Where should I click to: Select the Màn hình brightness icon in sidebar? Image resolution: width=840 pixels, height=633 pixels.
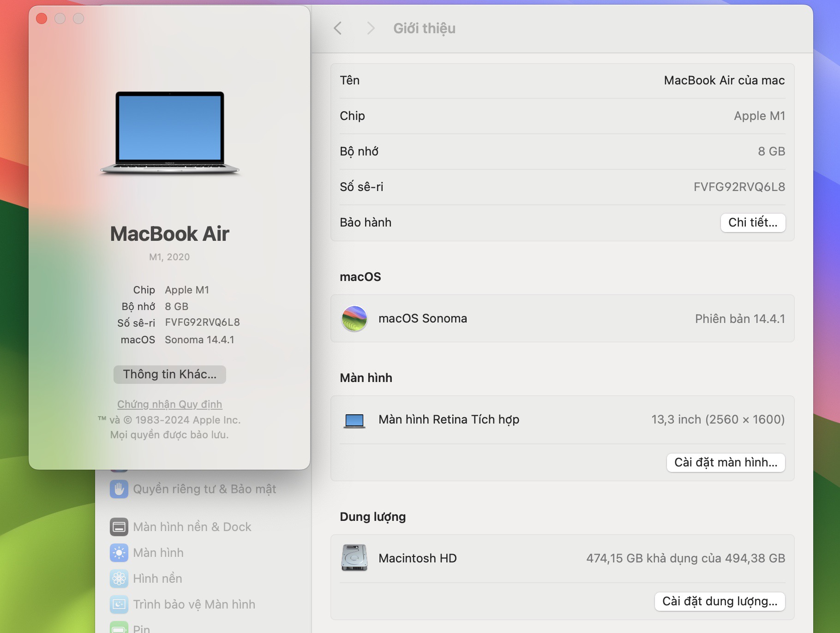click(x=119, y=553)
